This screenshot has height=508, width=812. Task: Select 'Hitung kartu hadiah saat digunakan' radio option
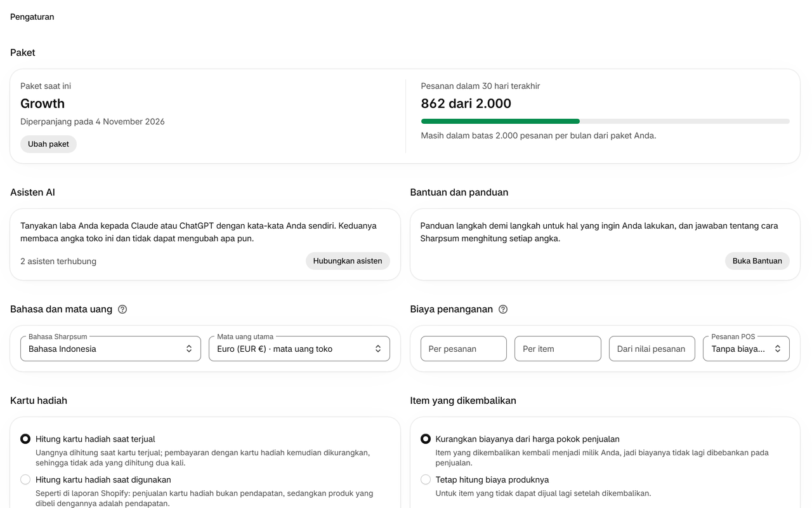pyautogui.click(x=25, y=479)
